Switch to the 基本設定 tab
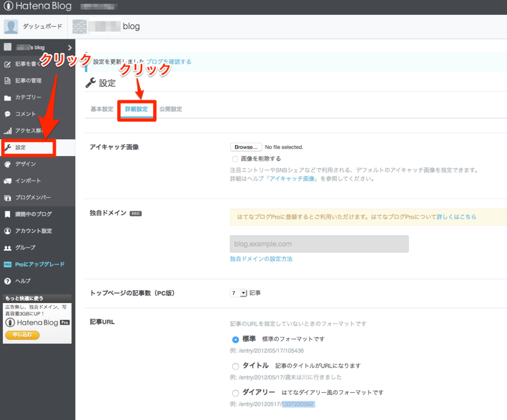Viewport: 507px width, 420px height. [x=102, y=109]
